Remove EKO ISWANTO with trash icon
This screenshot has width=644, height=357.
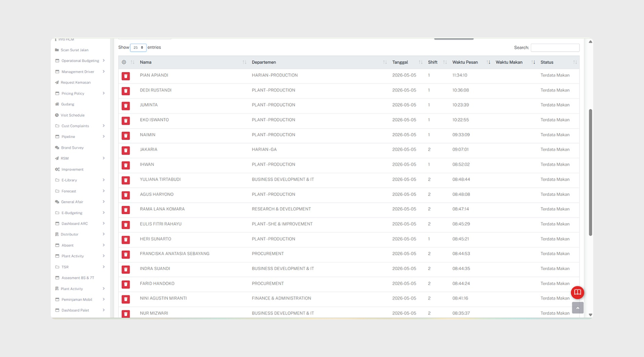(x=126, y=121)
